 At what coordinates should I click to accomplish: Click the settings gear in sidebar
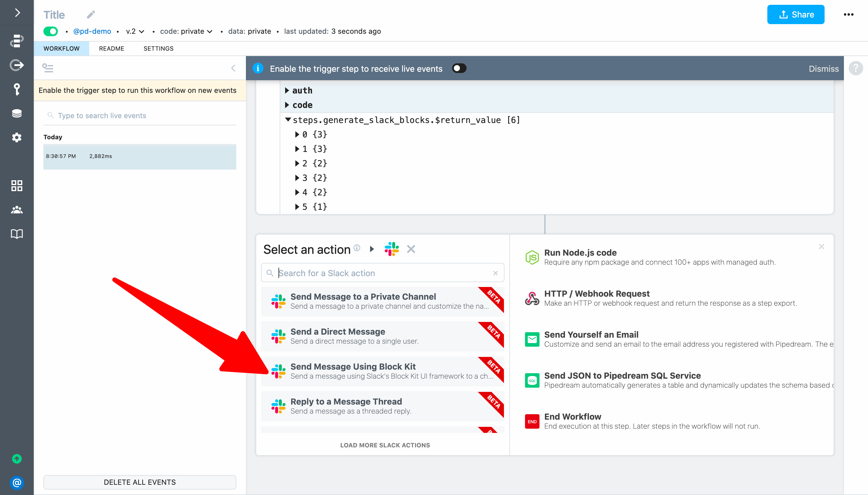(17, 137)
